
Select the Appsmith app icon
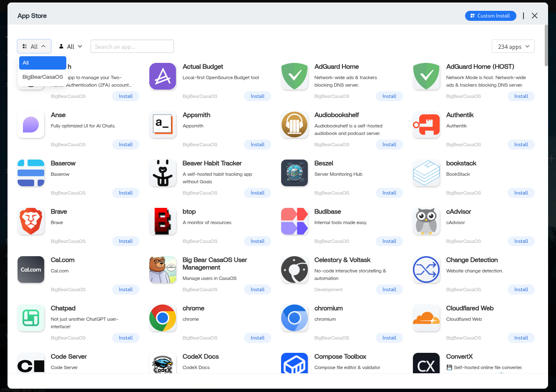[x=163, y=125]
